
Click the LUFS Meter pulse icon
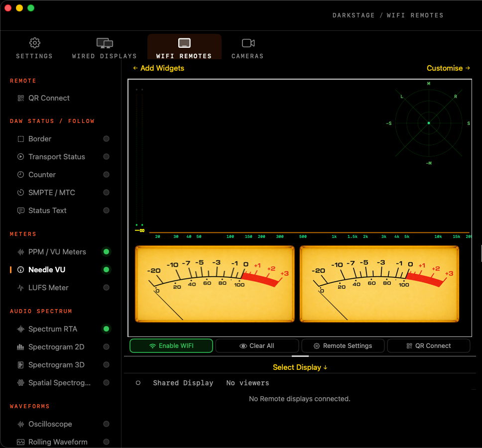[20, 288]
